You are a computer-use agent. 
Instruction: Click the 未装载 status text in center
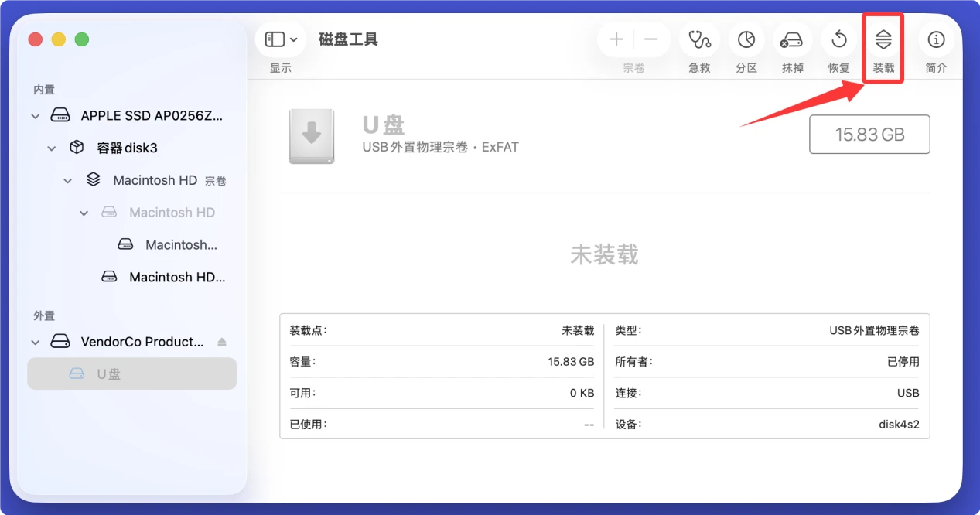[x=604, y=254]
